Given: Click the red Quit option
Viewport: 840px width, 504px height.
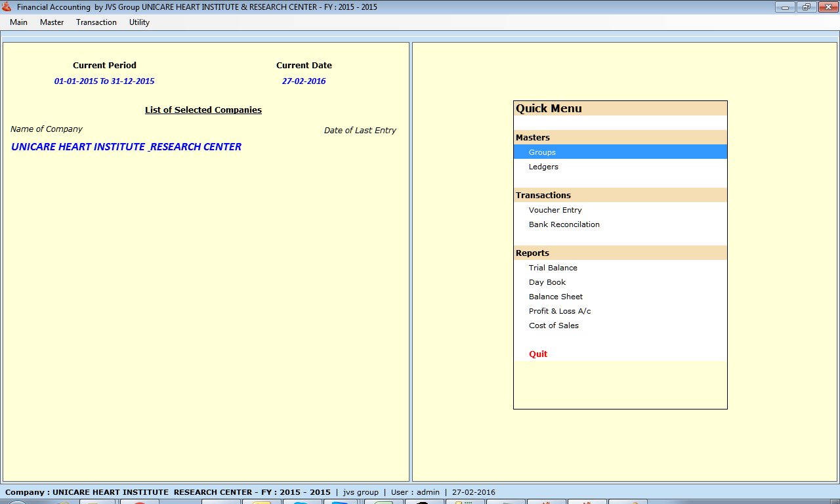Looking at the screenshot, I should pos(538,354).
